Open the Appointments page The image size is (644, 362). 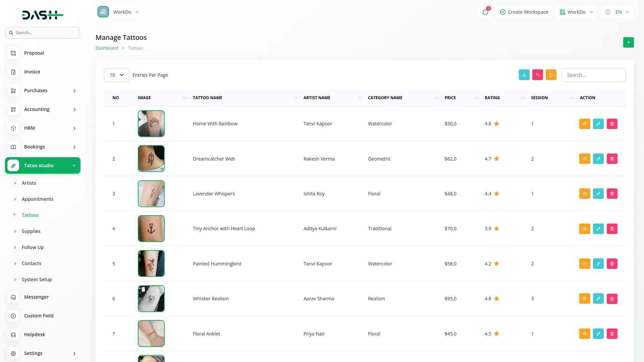click(38, 199)
